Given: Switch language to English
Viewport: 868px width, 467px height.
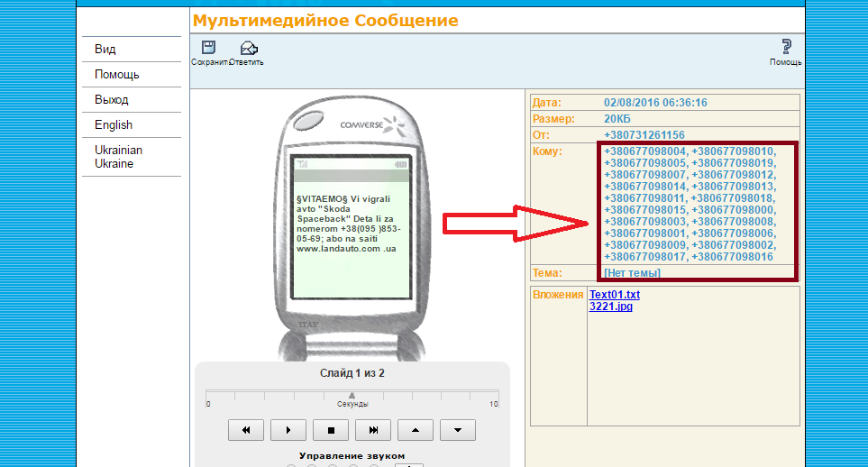Looking at the screenshot, I should click(x=114, y=125).
